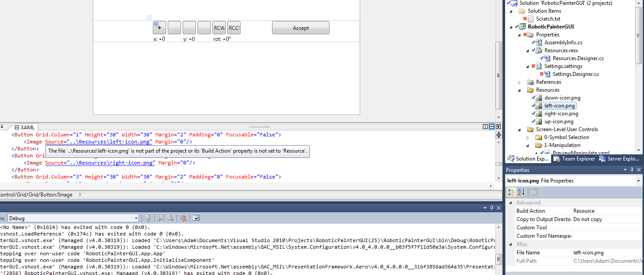Select the 1-Manipulation folder
The height and width of the screenshot is (275, 644).
562,145
